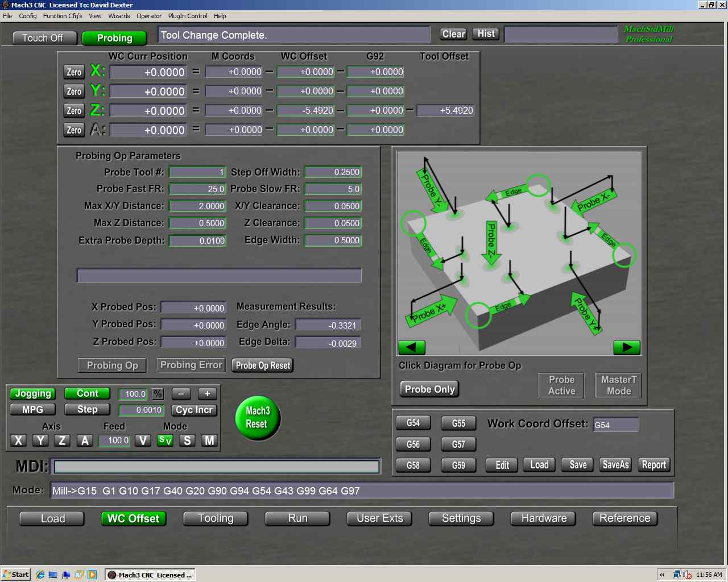Screen dimensions: 728x582
Task: Clear the Tool Change Complete message
Action: 453,34
